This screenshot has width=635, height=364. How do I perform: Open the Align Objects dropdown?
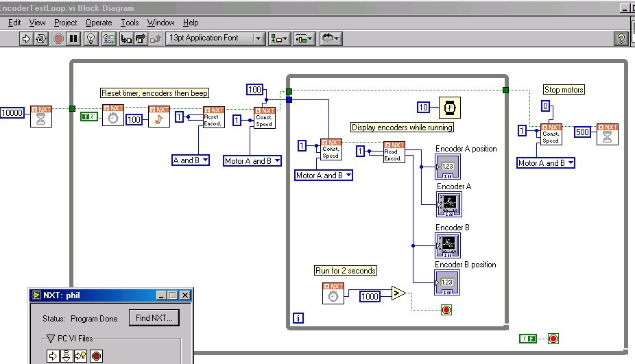tap(279, 39)
